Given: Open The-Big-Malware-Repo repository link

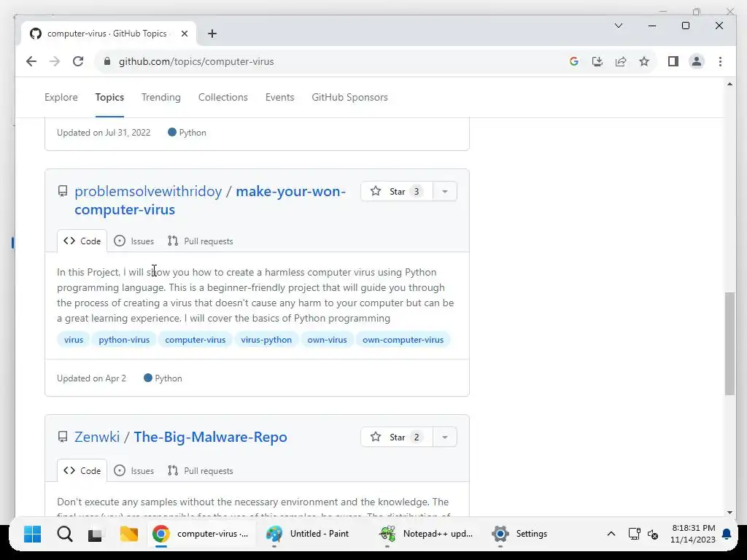Looking at the screenshot, I should click(x=211, y=437).
